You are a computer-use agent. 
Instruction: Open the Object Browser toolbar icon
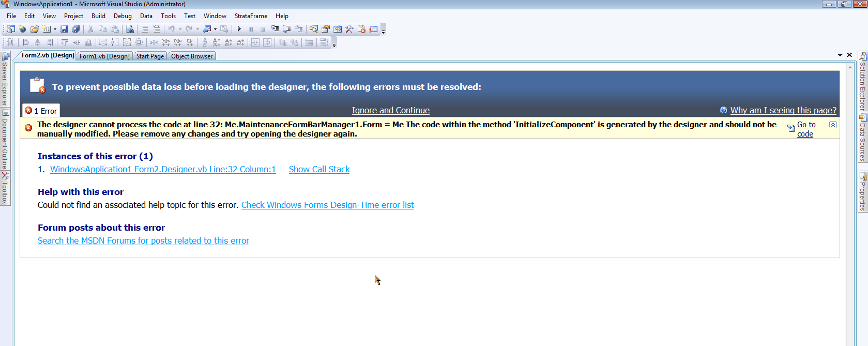(x=338, y=29)
